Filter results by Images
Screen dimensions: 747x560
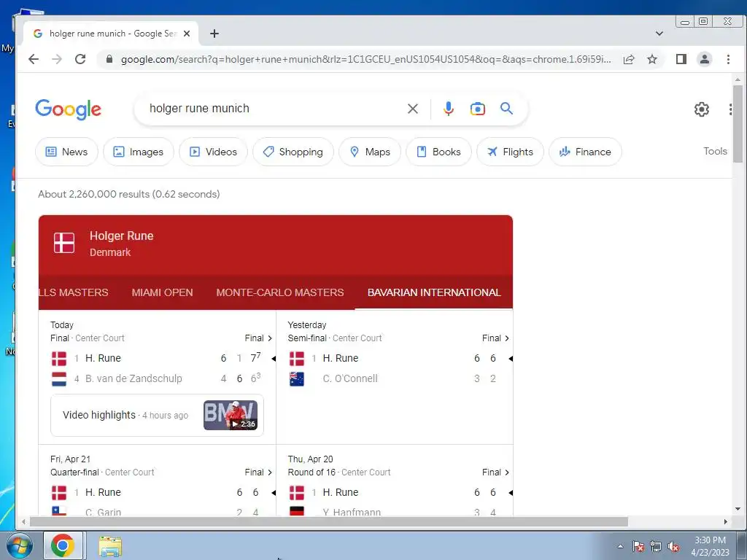(138, 152)
